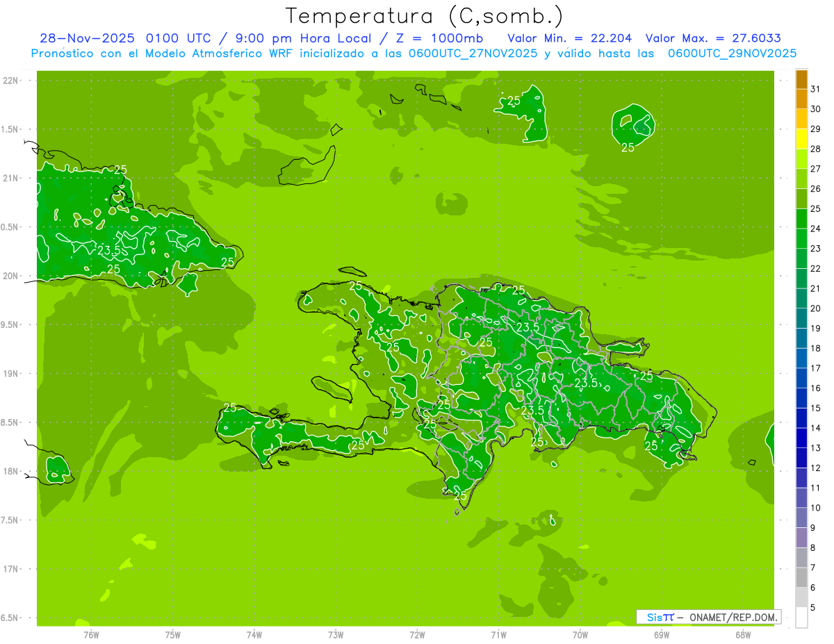Viewport: 834px width, 644px height.
Task: Click the 21N latitude axis label
Action: [x=12, y=179]
